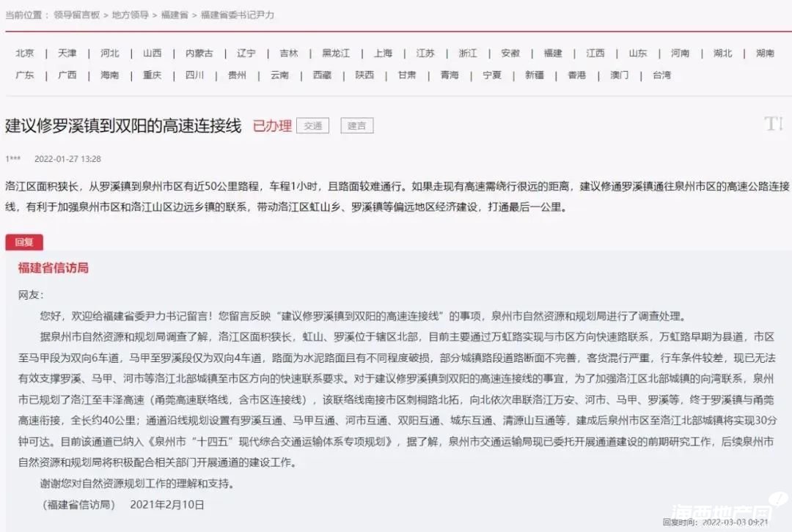Screen dimensions: 792x532
Task: Go to the 陕西 province page
Action: pos(364,75)
